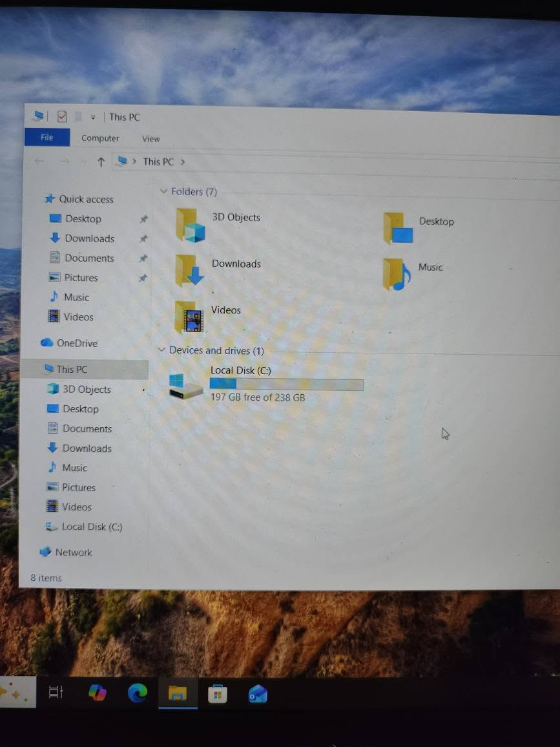Click the This PC icon in title bar
Screen dimensions: 560x747
[39, 116]
